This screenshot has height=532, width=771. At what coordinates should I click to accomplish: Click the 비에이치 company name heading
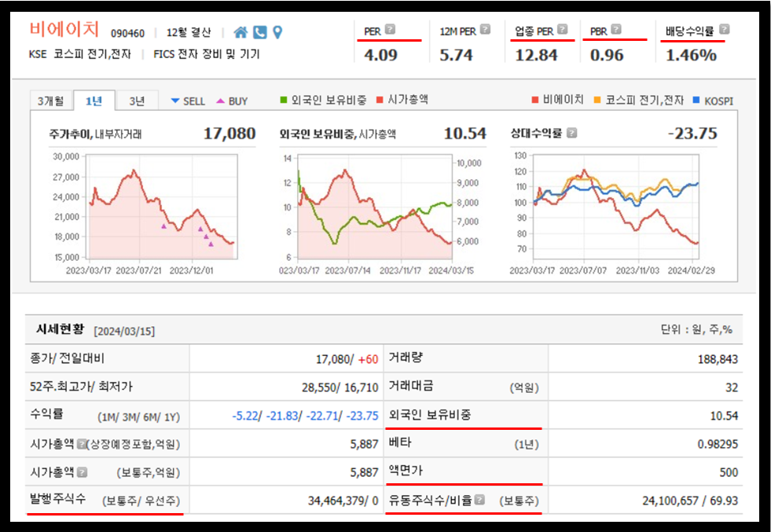pyautogui.click(x=64, y=29)
